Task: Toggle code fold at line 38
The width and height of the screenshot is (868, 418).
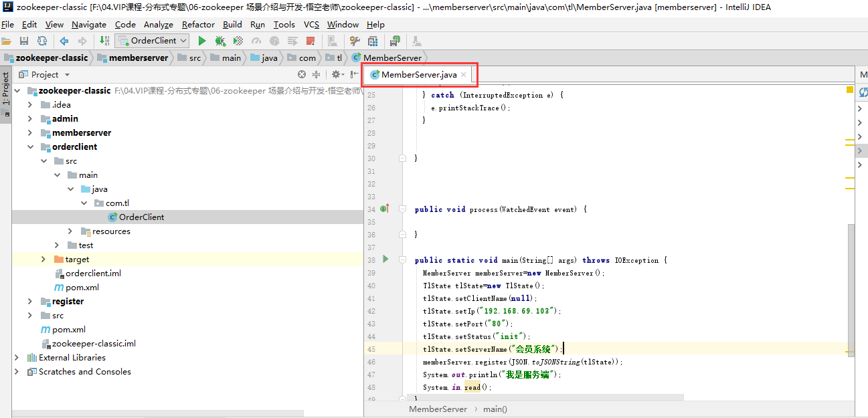Action: tap(402, 260)
